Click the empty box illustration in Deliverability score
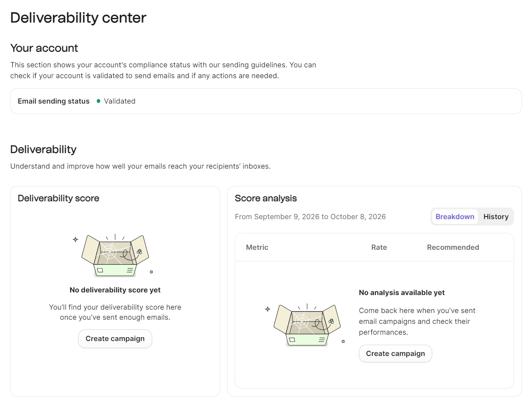The height and width of the screenshot is (402, 532). click(115, 255)
